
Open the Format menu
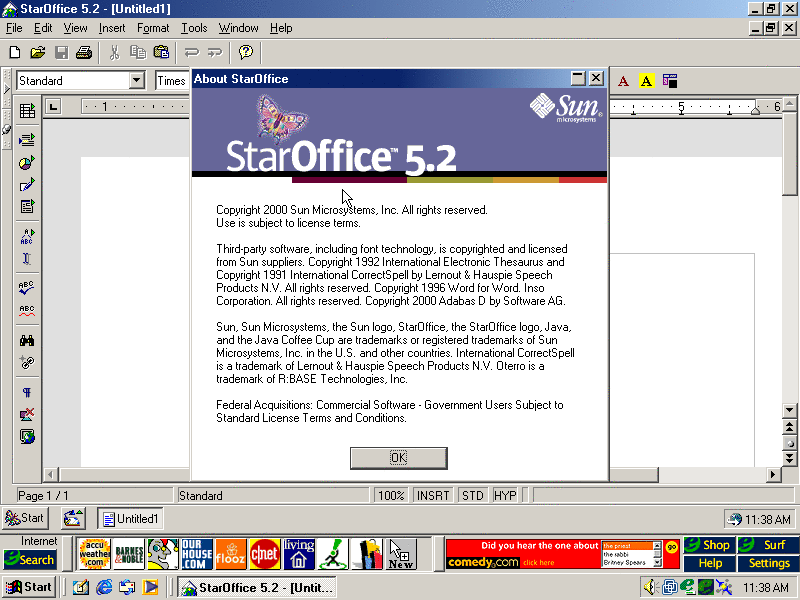coord(153,28)
